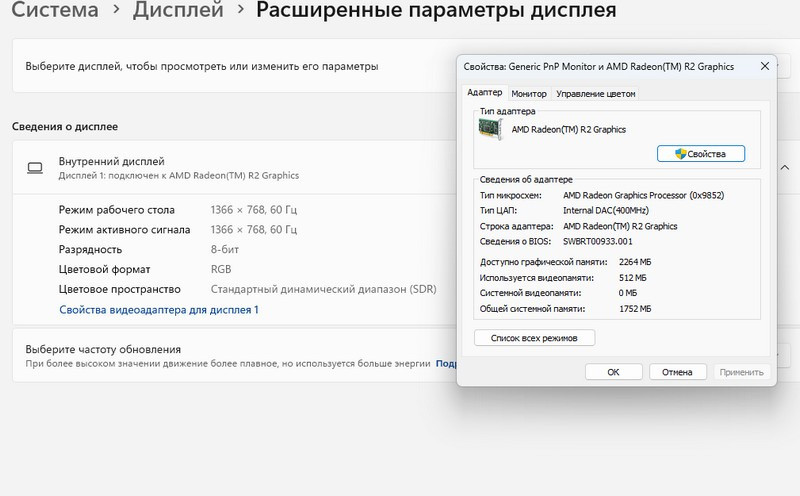800x496 pixels.
Task: Go to Дисплей in the breadcrumb
Action: point(178,10)
